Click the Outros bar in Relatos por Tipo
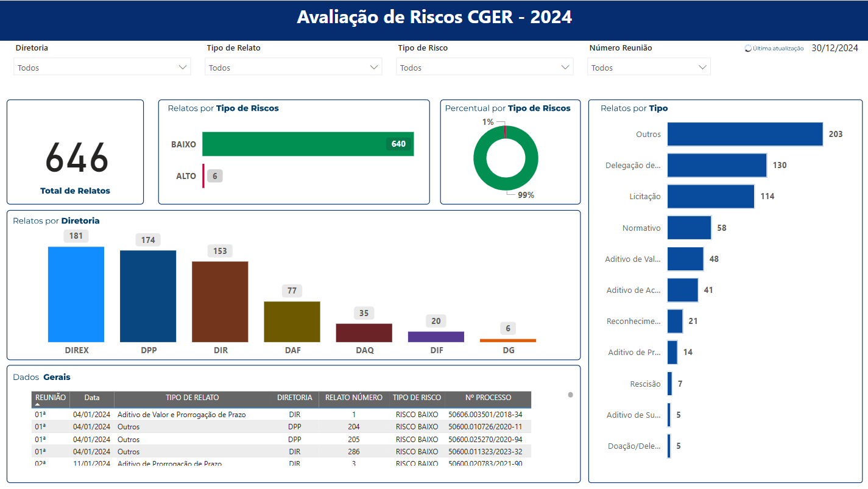 (744, 134)
